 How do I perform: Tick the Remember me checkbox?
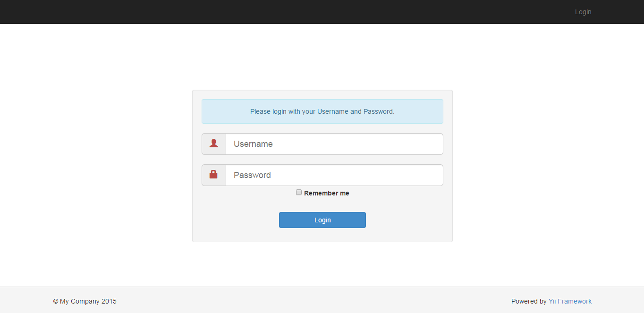299,192
